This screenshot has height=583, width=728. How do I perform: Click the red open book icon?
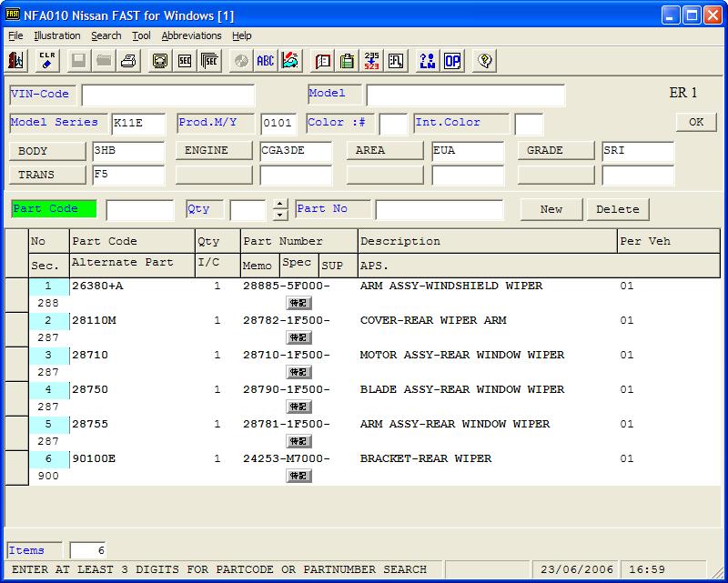[322, 61]
